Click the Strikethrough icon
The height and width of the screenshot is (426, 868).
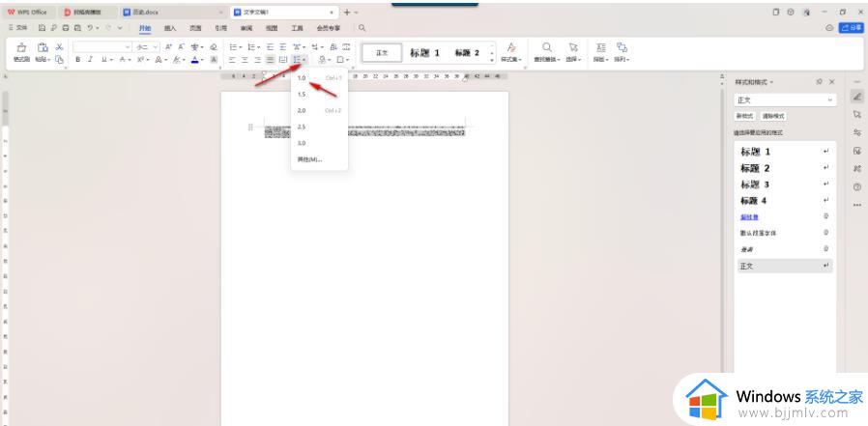123,59
